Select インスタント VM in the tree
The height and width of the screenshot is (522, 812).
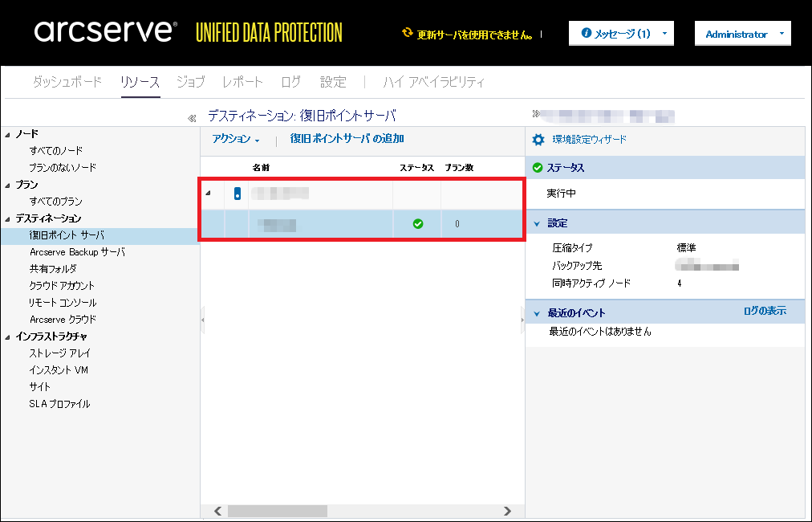click(x=59, y=370)
